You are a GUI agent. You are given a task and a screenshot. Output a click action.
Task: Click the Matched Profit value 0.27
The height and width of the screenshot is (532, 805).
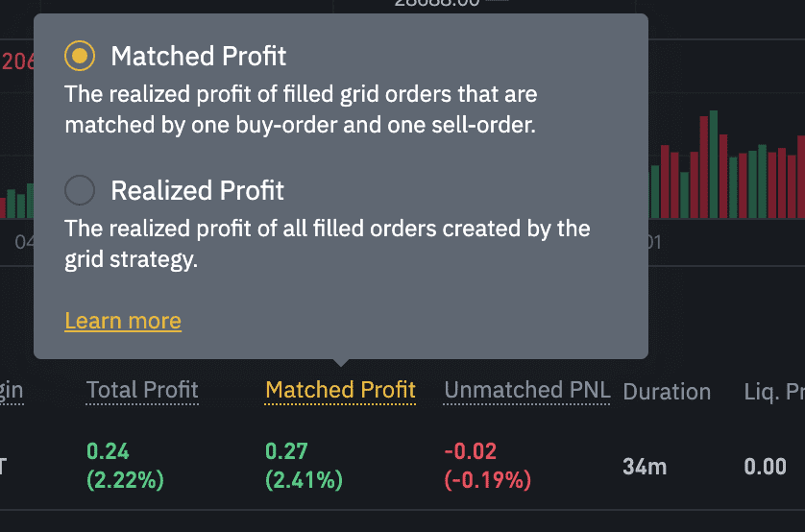pos(286,451)
